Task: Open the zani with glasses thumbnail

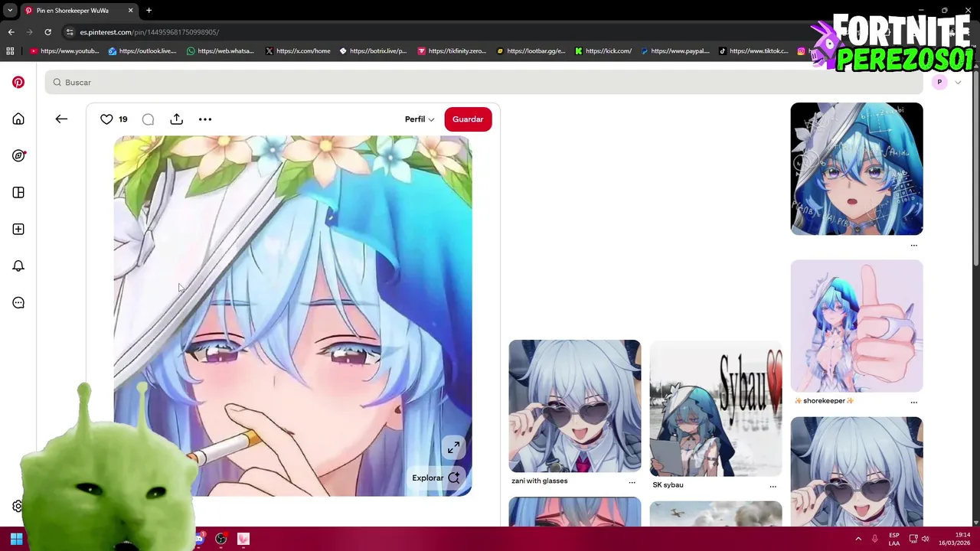Action: pos(575,406)
